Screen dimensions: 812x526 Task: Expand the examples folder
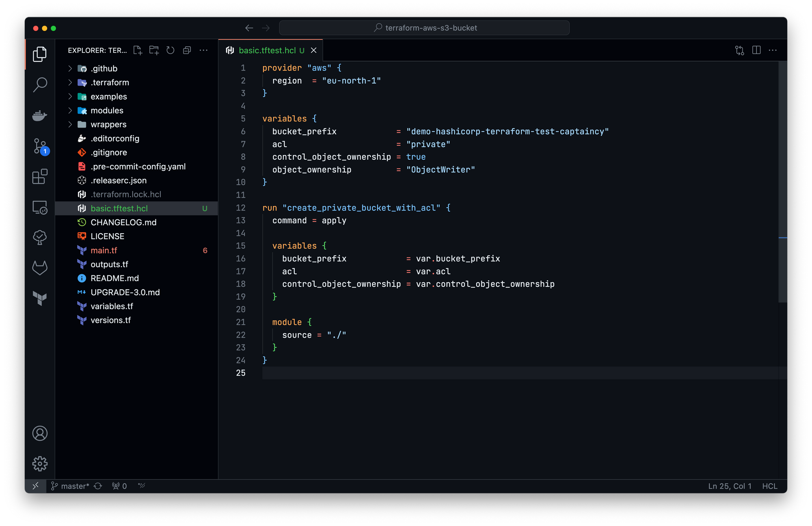click(108, 97)
